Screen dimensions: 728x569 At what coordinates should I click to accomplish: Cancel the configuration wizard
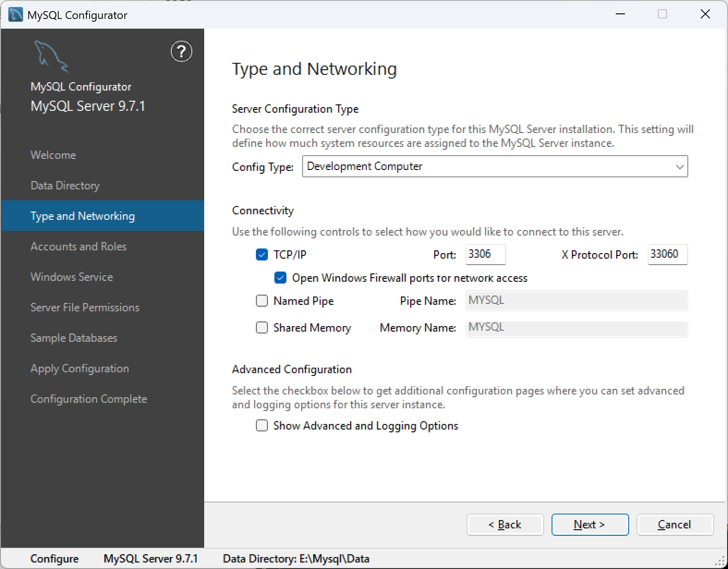click(x=675, y=525)
